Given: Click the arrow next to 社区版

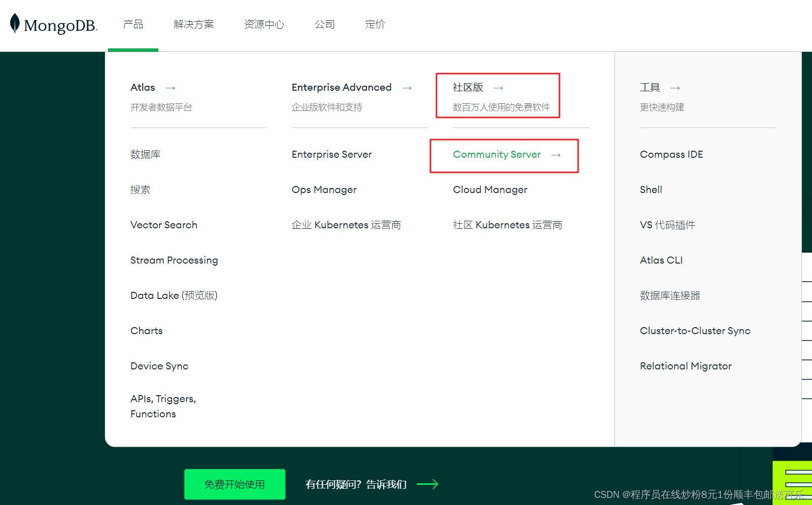Looking at the screenshot, I should point(498,88).
